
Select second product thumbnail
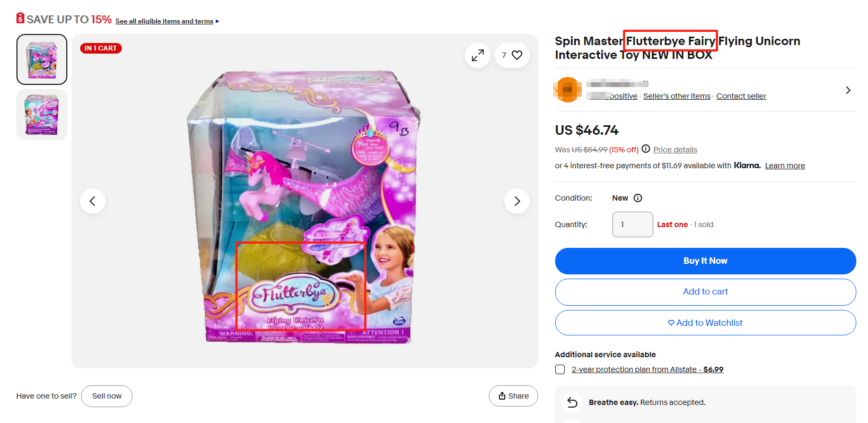click(x=42, y=115)
